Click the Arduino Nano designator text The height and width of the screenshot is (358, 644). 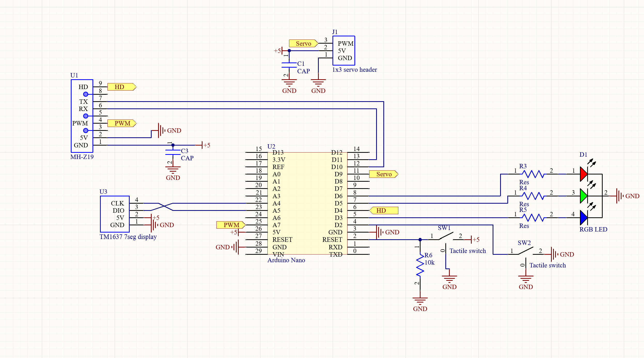(286, 260)
